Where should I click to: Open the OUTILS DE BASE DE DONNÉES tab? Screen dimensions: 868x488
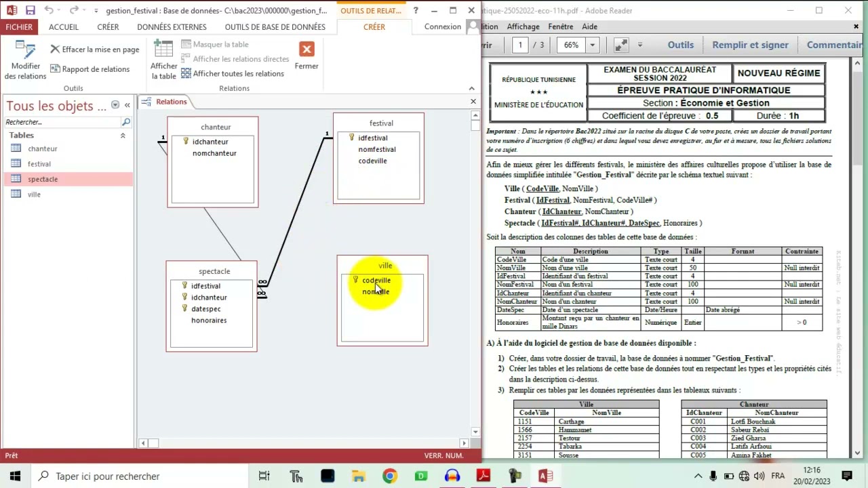[x=275, y=27]
